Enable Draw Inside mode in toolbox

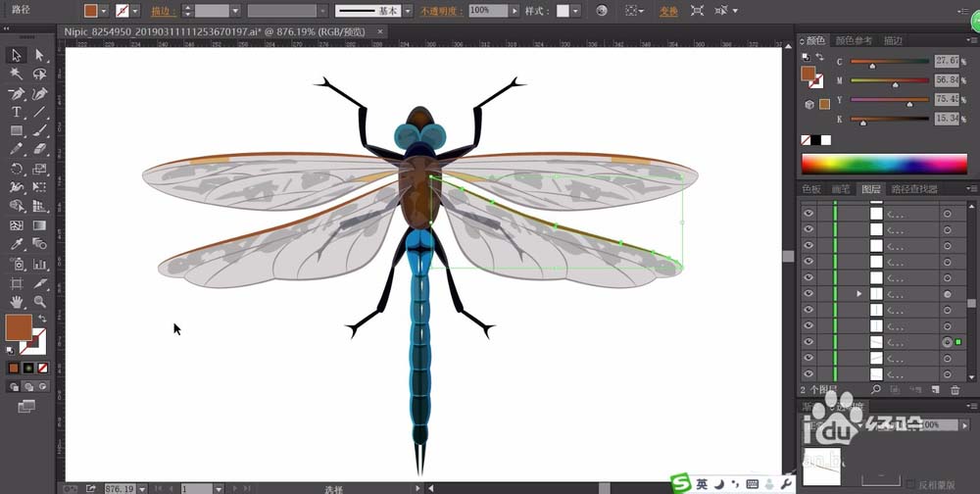click(x=43, y=387)
